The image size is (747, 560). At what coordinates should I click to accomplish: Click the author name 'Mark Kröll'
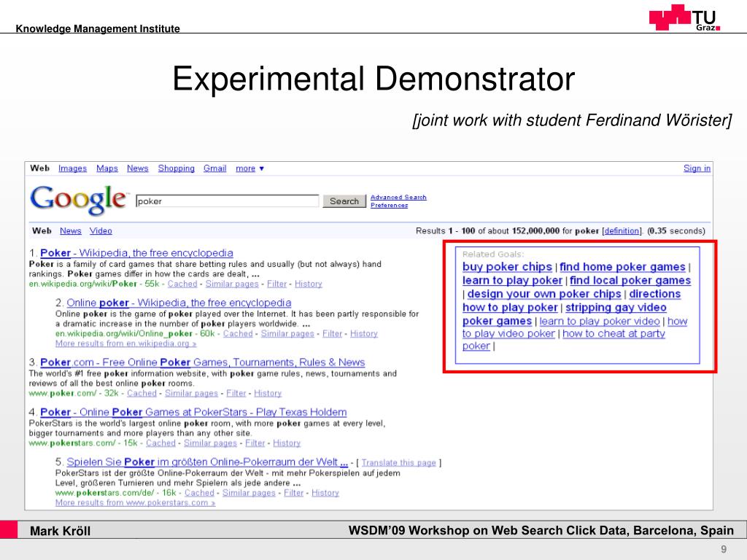pyautogui.click(x=60, y=531)
